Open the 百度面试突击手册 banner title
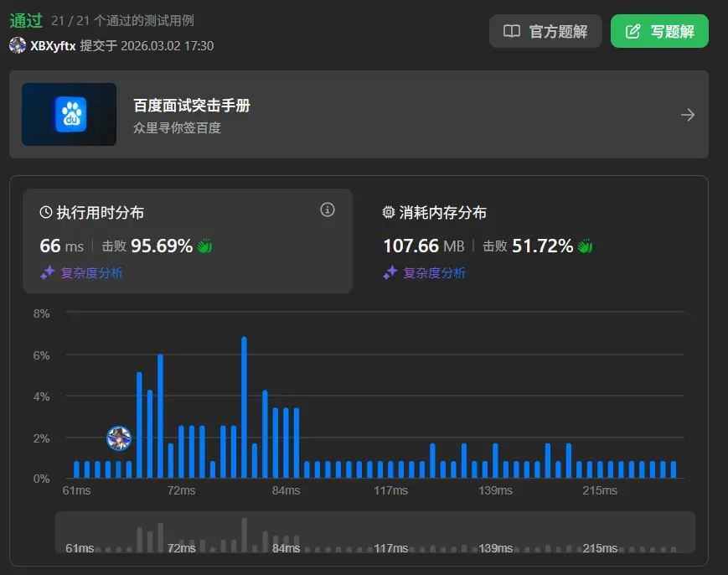 [x=192, y=106]
